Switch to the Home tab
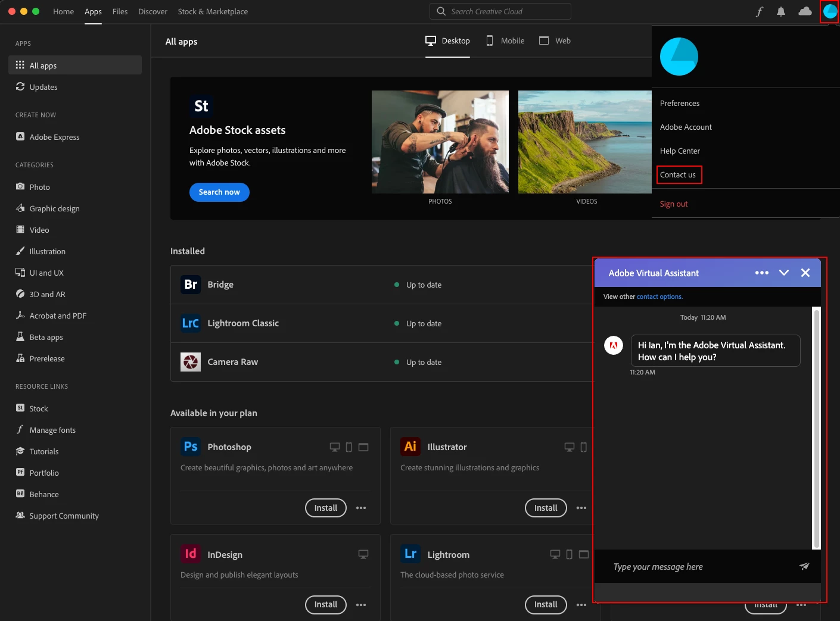The height and width of the screenshot is (621, 840). click(x=63, y=11)
